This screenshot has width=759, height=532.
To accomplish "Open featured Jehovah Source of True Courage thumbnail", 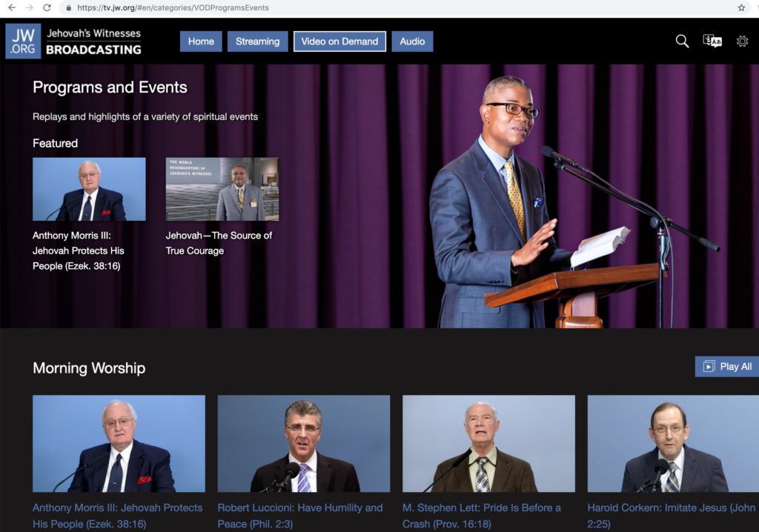I will [222, 189].
